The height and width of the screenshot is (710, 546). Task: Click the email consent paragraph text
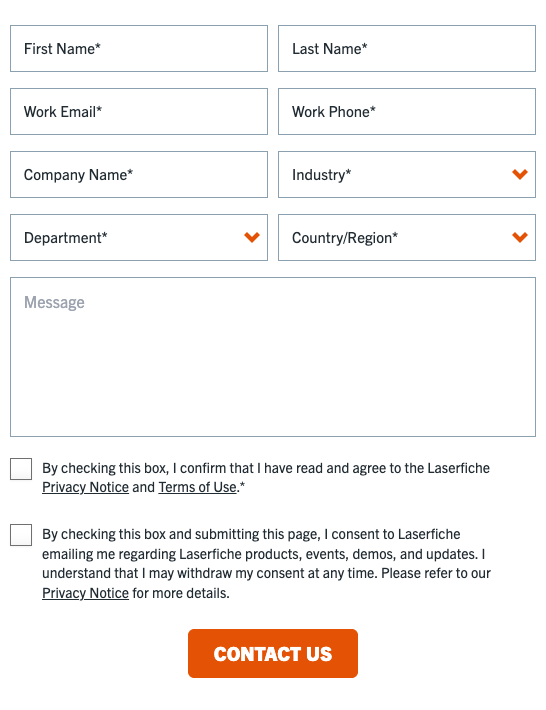[266, 563]
